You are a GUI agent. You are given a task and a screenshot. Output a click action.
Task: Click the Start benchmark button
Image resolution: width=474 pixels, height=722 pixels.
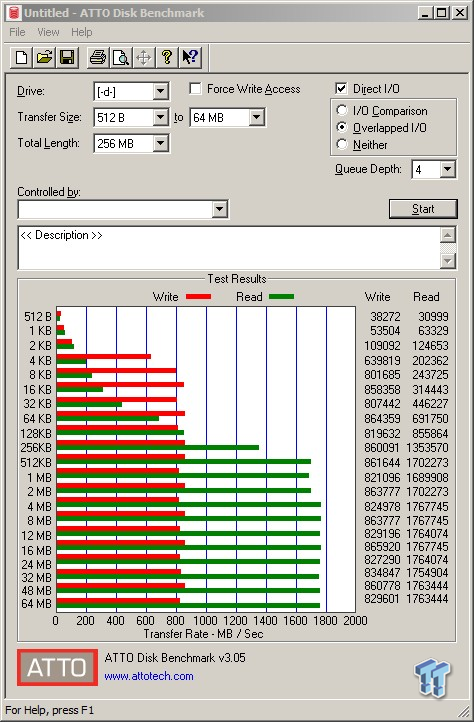[423, 209]
